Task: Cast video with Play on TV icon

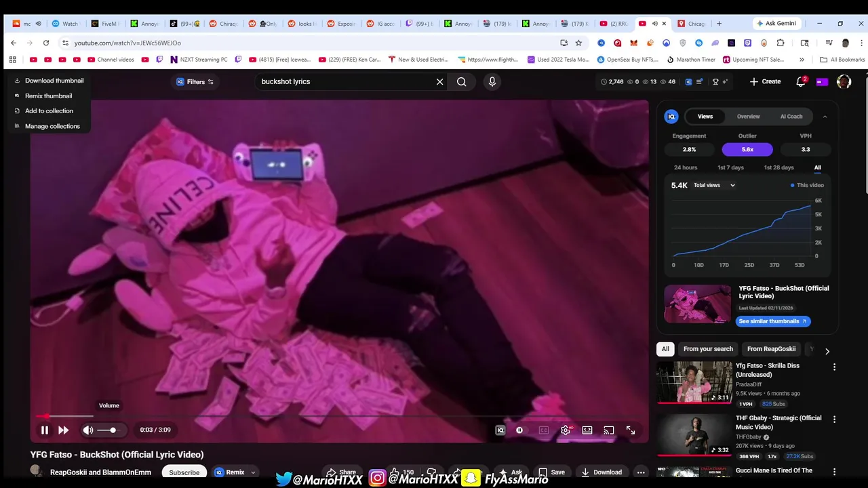Action: pyautogui.click(x=609, y=430)
